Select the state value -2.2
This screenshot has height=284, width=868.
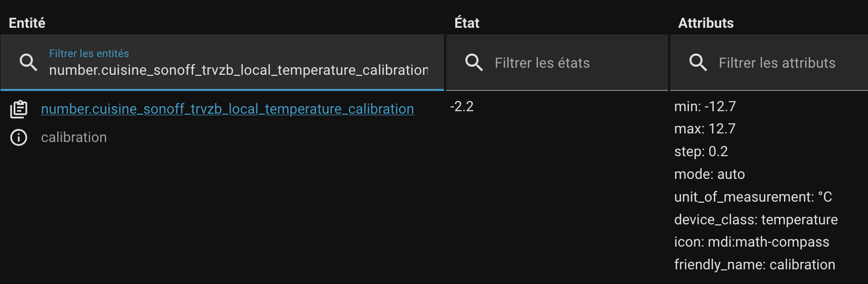[x=462, y=107]
